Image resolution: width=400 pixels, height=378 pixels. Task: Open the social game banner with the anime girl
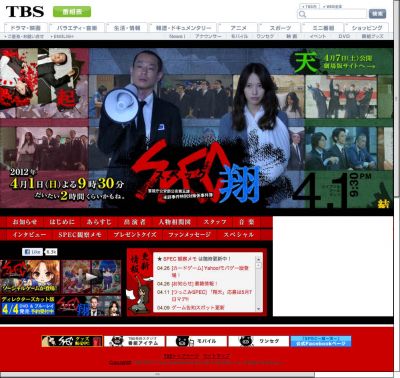point(30,277)
